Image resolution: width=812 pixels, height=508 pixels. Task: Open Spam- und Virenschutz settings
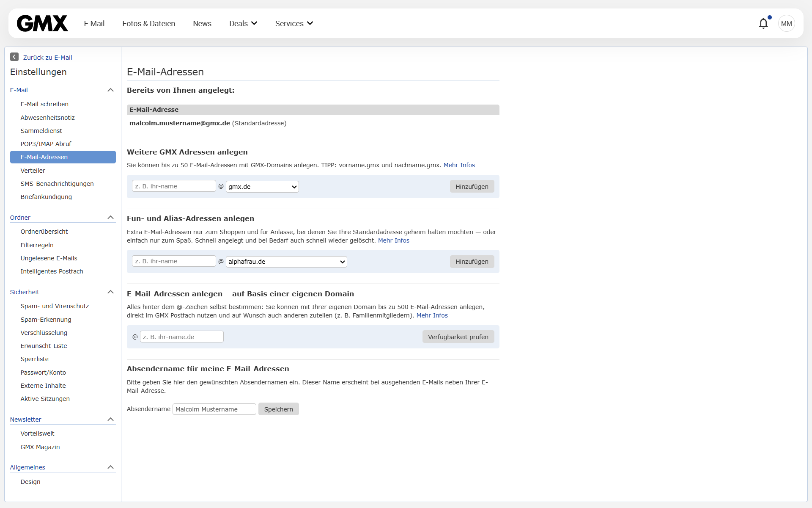pos(55,306)
